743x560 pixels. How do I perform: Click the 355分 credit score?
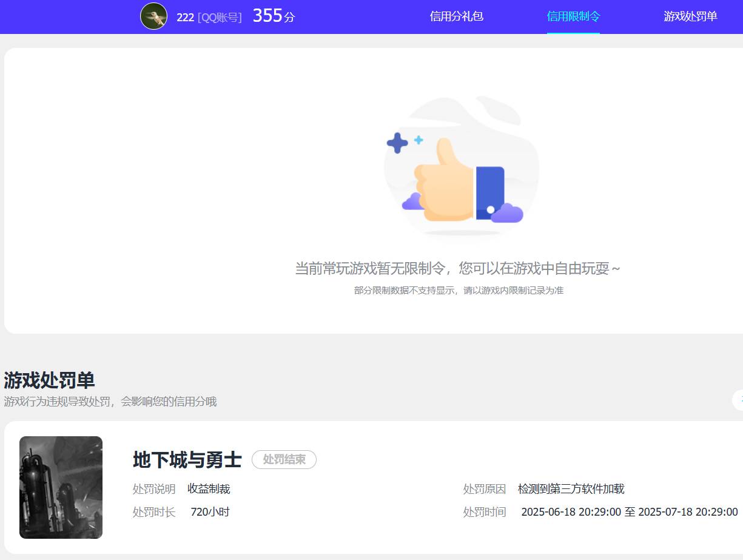273,16
